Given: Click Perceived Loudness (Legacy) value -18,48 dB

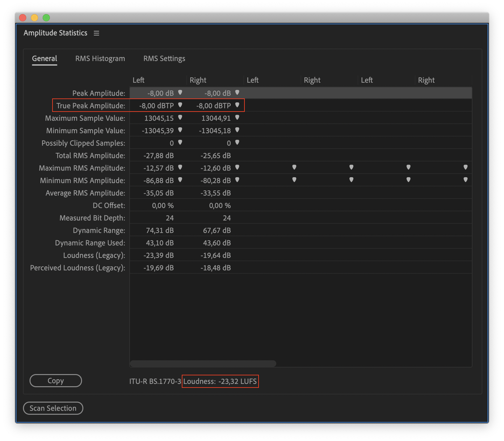Looking at the screenshot, I should [x=216, y=268].
